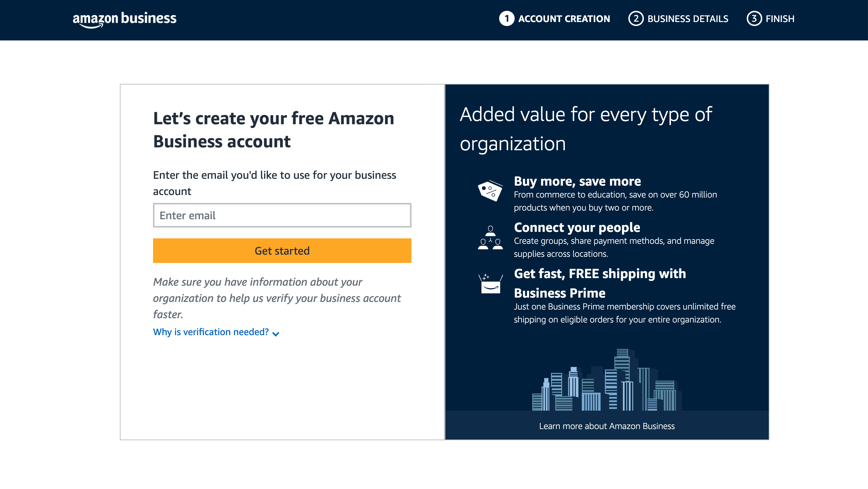The height and width of the screenshot is (489, 868).
Task: Focus the Enter email field
Action: click(x=282, y=215)
